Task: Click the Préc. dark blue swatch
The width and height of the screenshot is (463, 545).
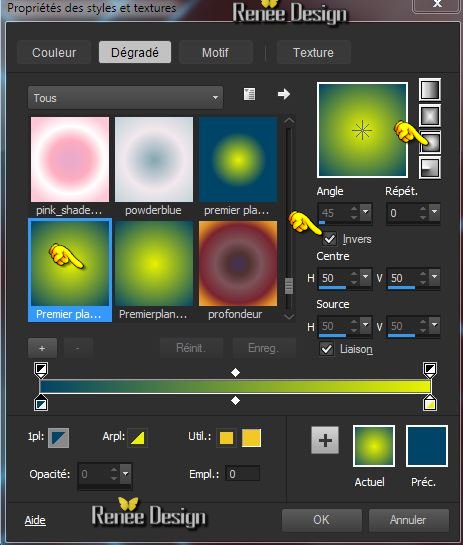Action: coord(427,446)
